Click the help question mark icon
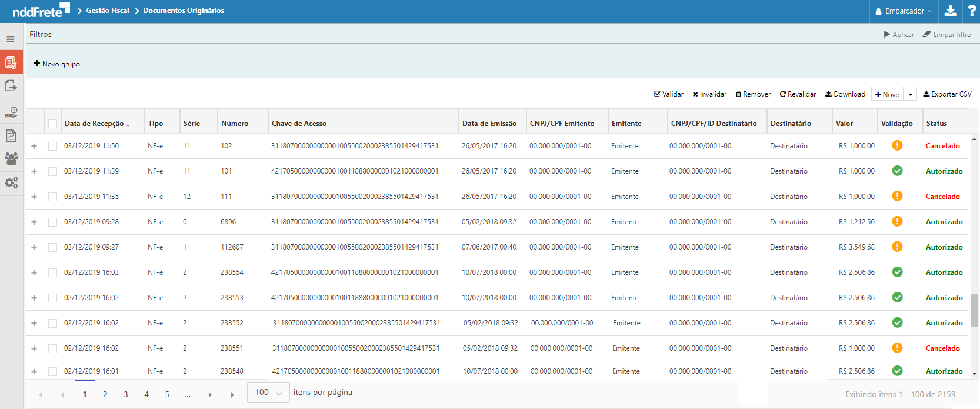This screenshot has width=980, height=409. click(x=972, y=11)
